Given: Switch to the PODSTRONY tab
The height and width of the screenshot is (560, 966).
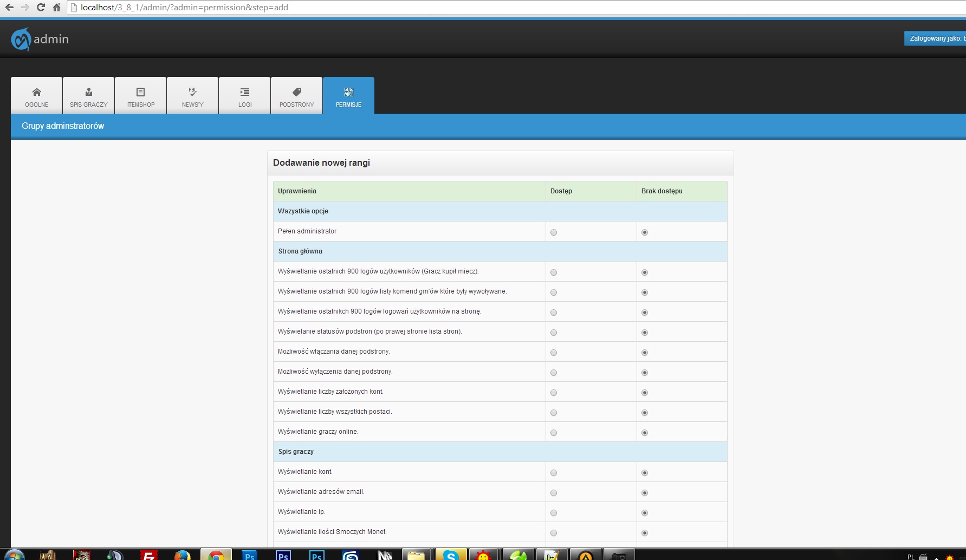Looking at the screenshot, I should (297, 95).
